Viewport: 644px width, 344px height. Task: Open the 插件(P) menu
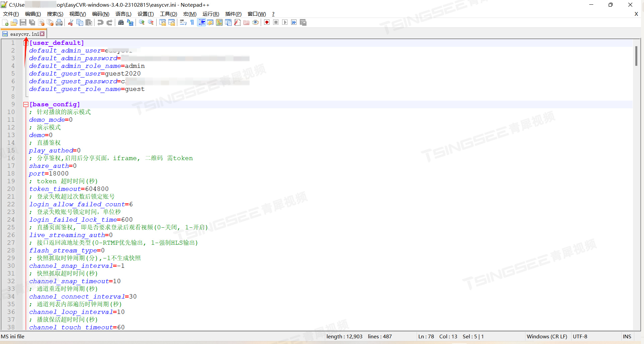click(233, 14)
